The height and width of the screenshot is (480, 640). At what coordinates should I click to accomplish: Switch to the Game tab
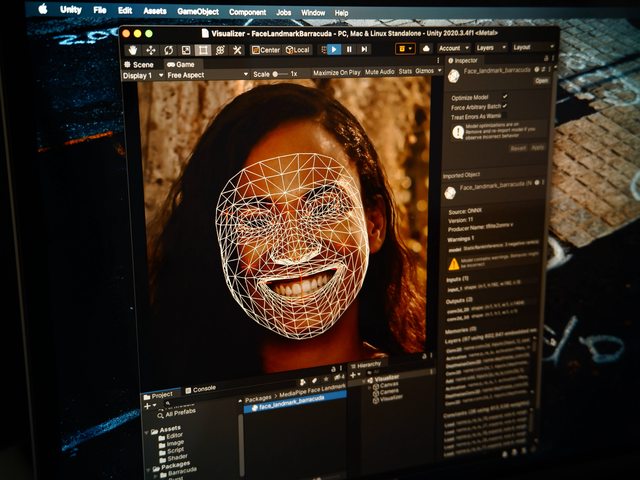[x=181, y=64]
